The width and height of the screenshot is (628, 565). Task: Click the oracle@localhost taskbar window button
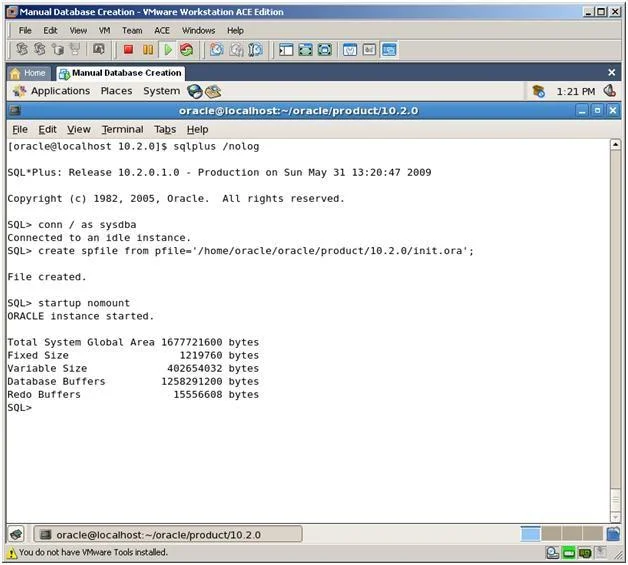[x=168, y=535]
